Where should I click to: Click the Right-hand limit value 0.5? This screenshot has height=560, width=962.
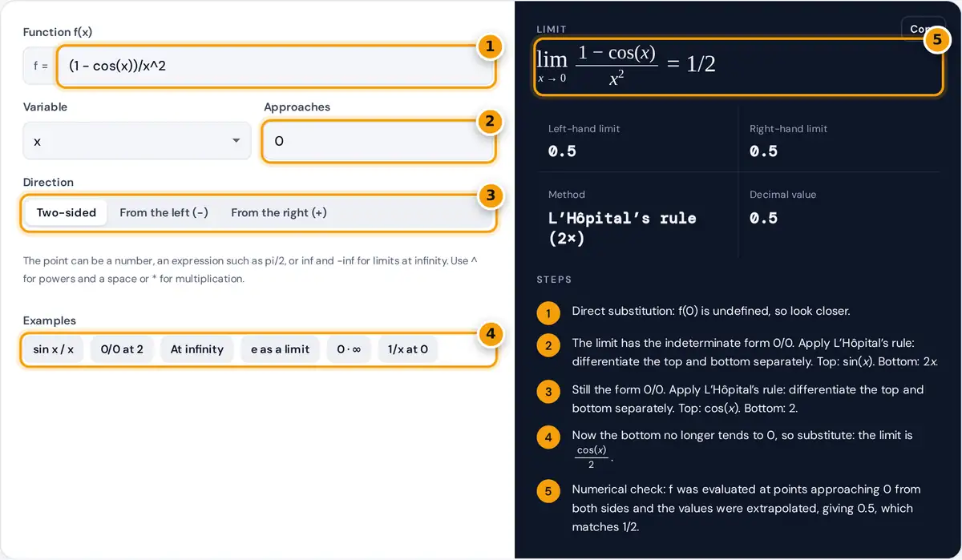(x=763, y=151)
